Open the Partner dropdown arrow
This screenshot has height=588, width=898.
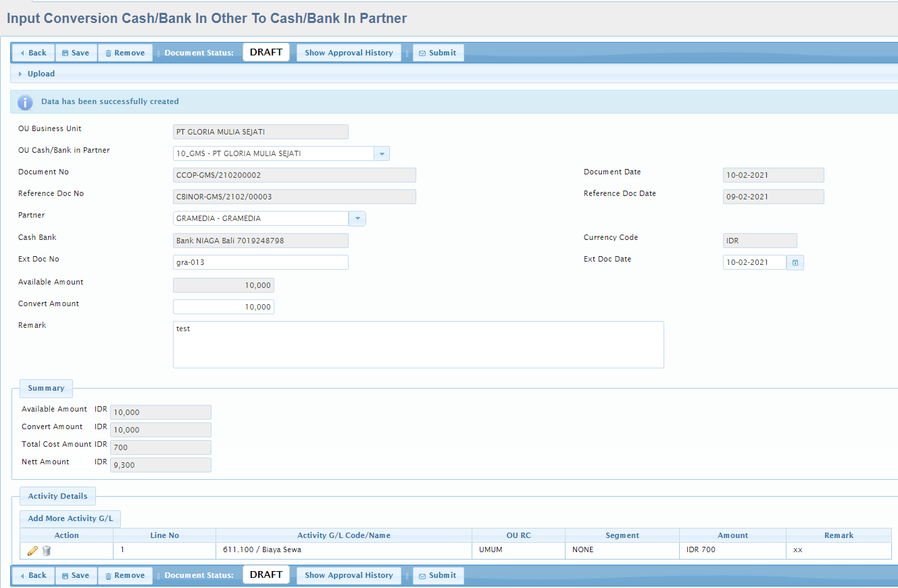[x=357, y=218]
